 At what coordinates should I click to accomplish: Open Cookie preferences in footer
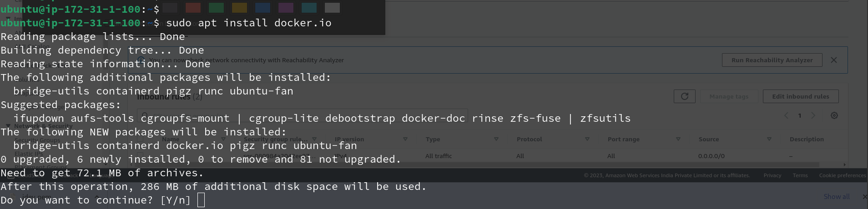[x=842, y=175]
